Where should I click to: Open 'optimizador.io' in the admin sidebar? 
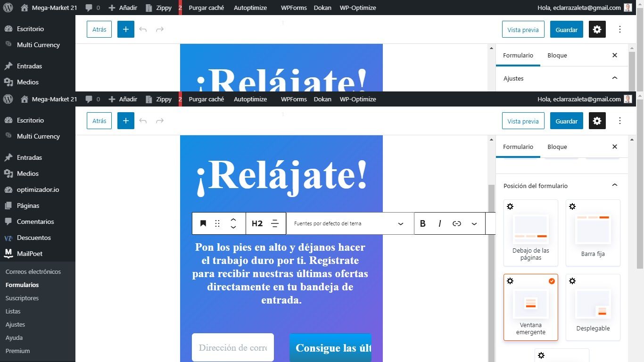point(38,189)
